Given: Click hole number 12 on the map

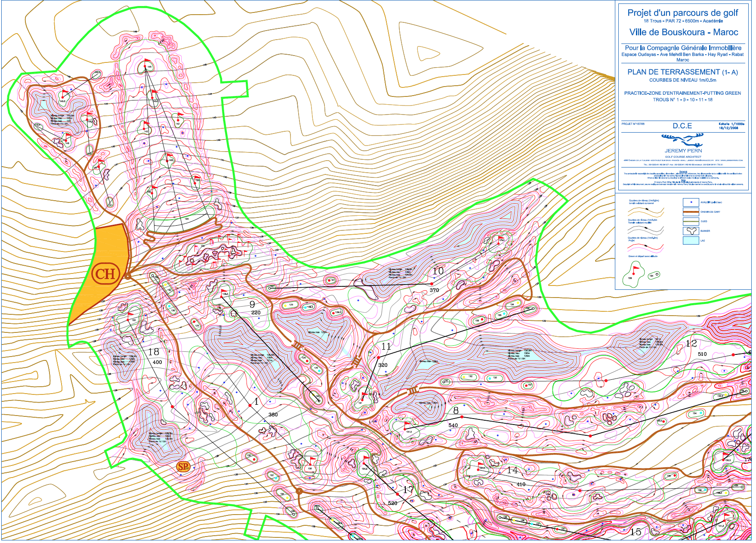Looking at the screenshot, I should click(691, 343).
